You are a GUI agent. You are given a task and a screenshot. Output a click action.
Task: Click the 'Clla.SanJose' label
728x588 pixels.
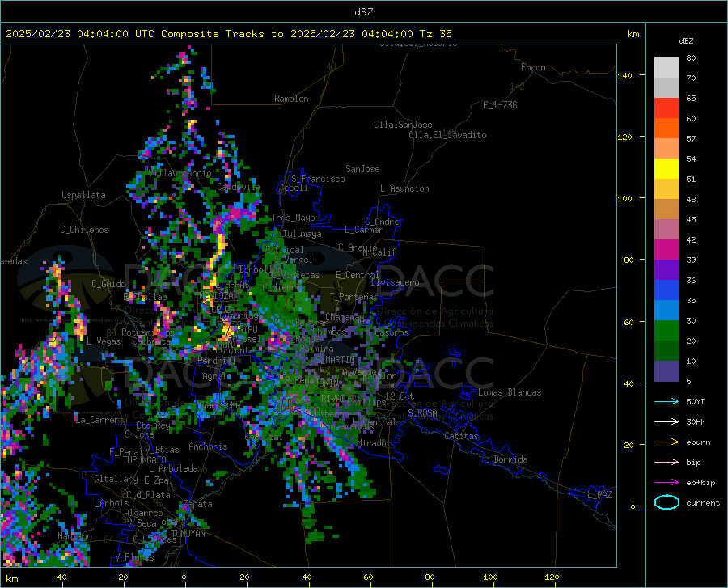(x=403, y=125)
